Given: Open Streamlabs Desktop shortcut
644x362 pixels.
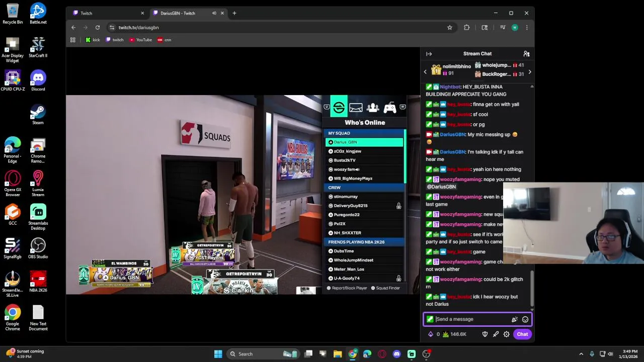Looking at the screenshot, I should [38, 218].
